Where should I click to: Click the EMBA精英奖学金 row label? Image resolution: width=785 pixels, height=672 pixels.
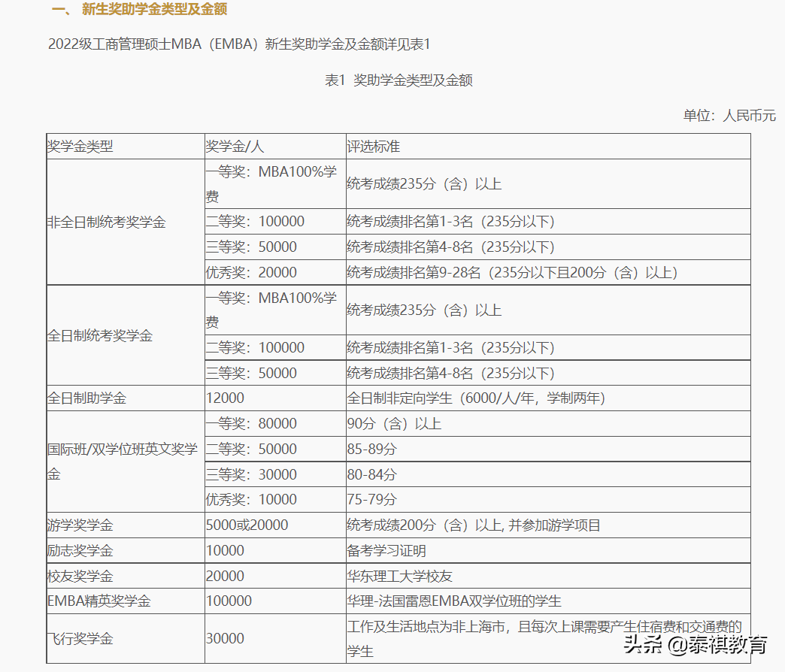coord(98,600)
